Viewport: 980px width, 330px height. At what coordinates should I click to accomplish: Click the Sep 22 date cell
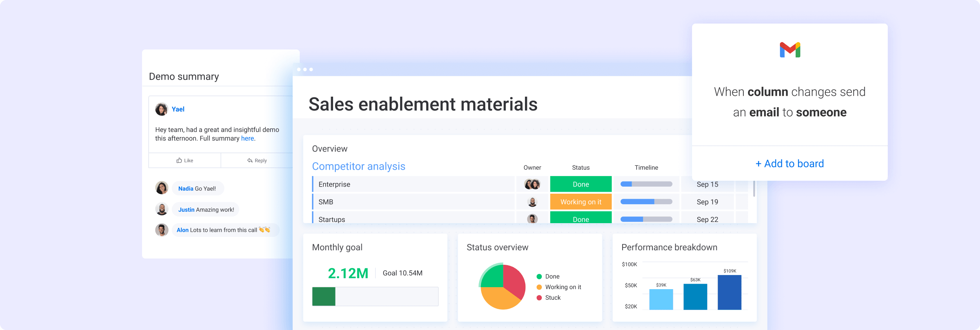707,218
